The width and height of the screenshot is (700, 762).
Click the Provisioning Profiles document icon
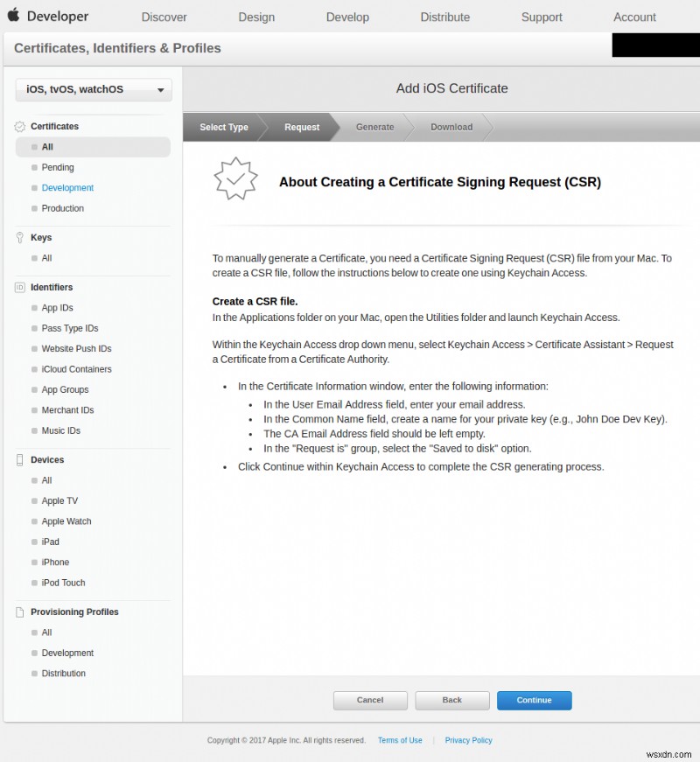tap(19, 612)
